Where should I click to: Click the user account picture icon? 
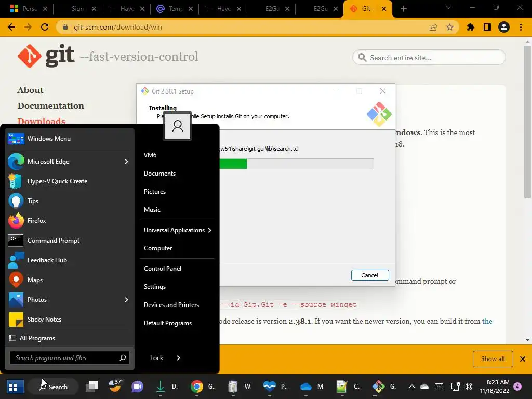[178, 126]
